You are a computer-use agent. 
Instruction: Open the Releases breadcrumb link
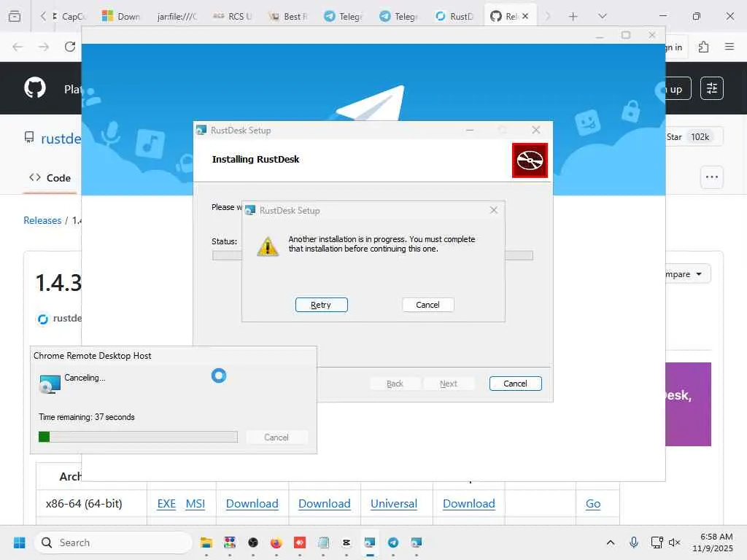(x=42, y=220)
